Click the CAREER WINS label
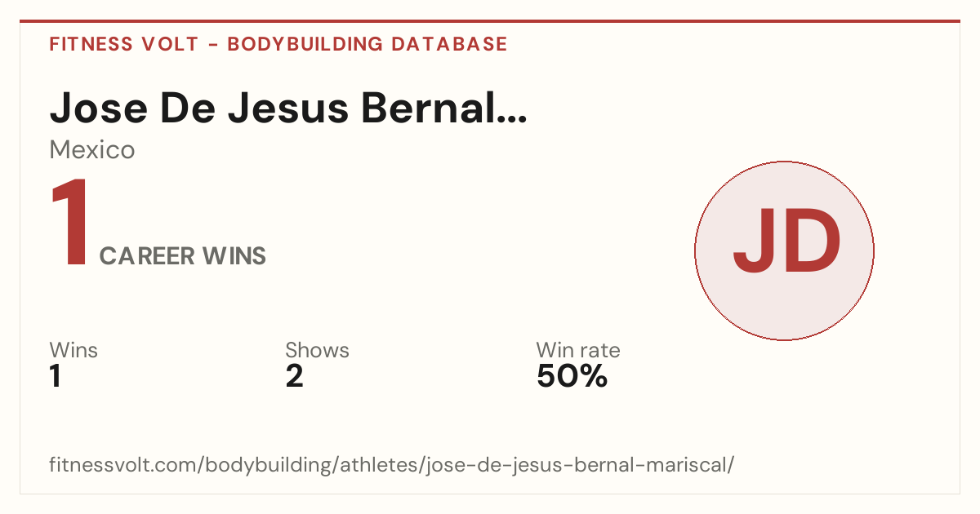This screenshot has width=980, height=514. 183,256
